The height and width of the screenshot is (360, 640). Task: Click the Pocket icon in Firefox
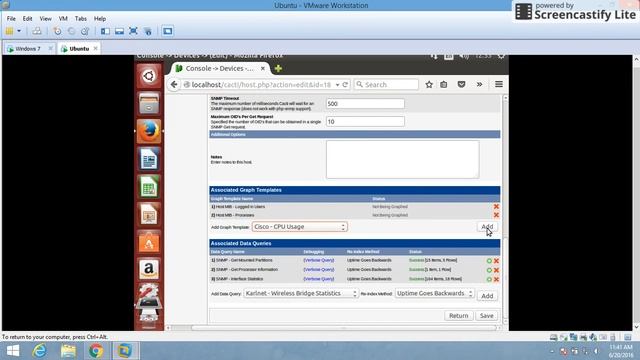coord(462,84)
